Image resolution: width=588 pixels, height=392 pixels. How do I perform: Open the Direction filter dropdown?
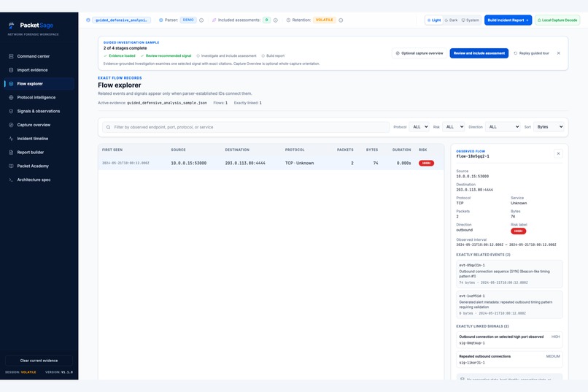tap(503, 127)
